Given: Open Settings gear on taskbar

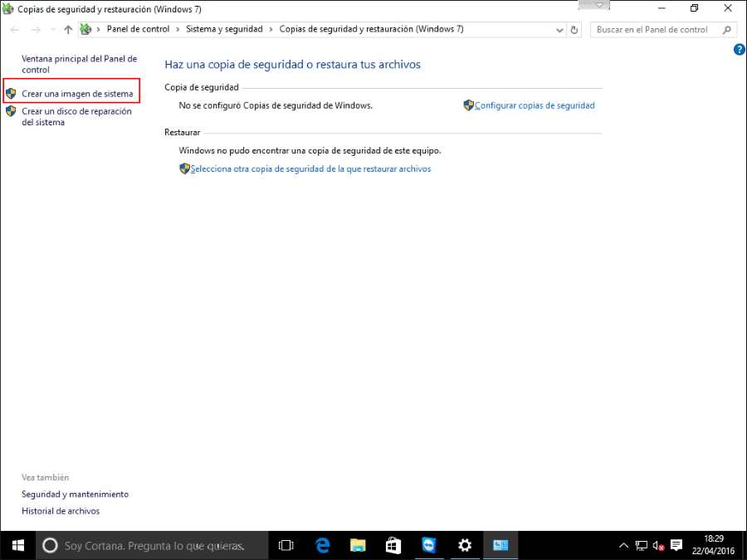Looking at the screenshot, I should click(x=465, y=545).
